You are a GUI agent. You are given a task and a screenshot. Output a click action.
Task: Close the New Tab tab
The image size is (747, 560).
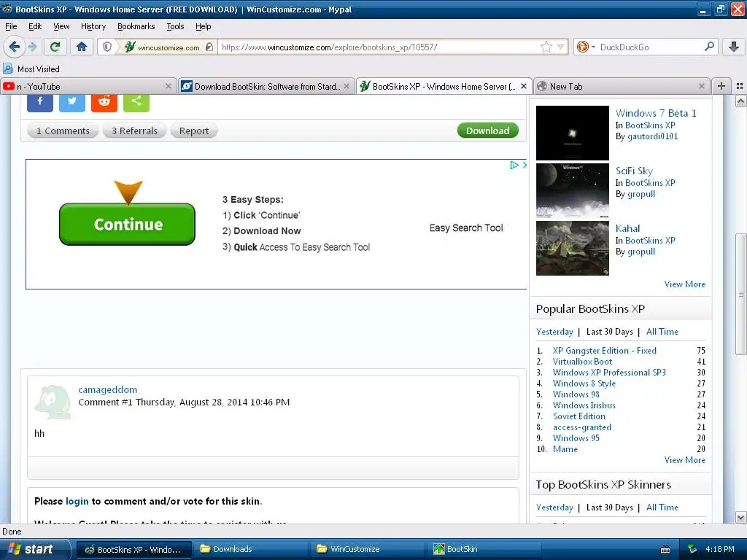(701, 86)
